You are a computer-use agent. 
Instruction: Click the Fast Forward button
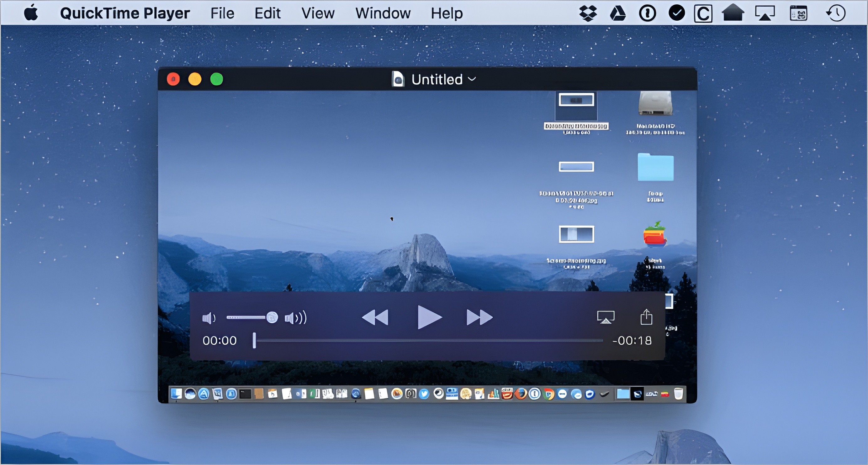(478, 317)
